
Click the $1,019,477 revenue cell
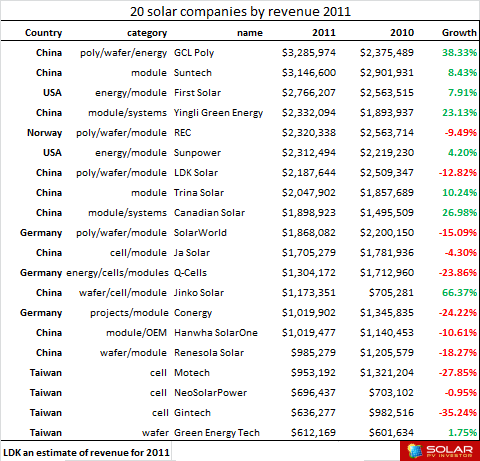pyautogui.click(x=309, y=333)
